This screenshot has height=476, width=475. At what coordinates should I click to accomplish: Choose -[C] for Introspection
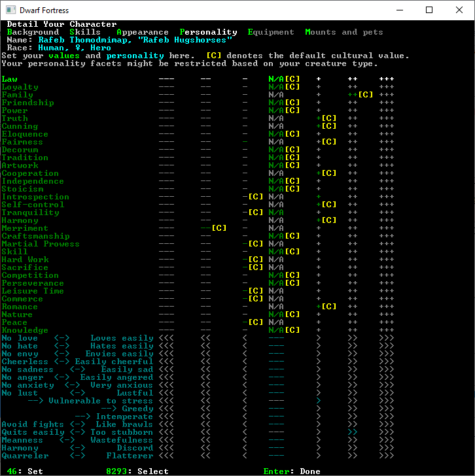(x=253, y=197)
